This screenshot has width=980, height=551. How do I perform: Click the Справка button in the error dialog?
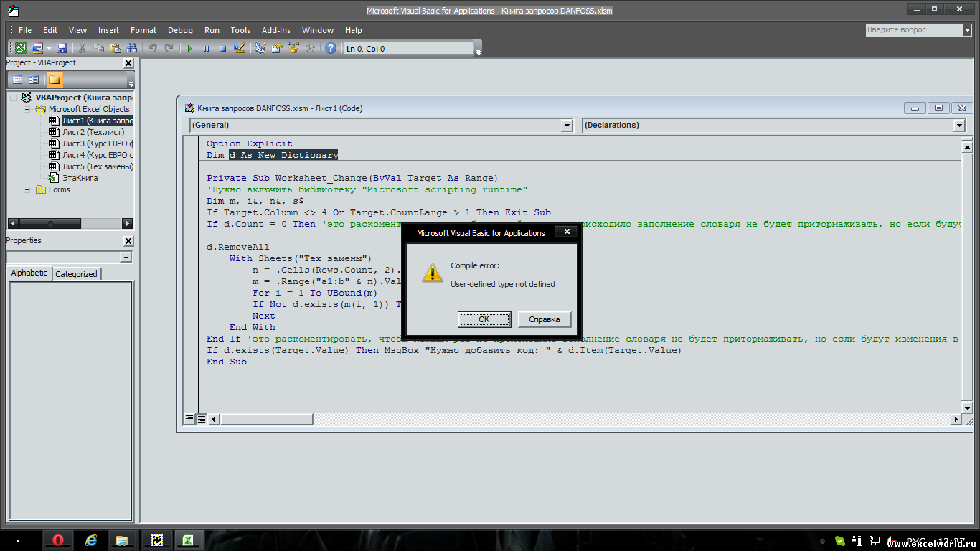click(x=544, y=319)
